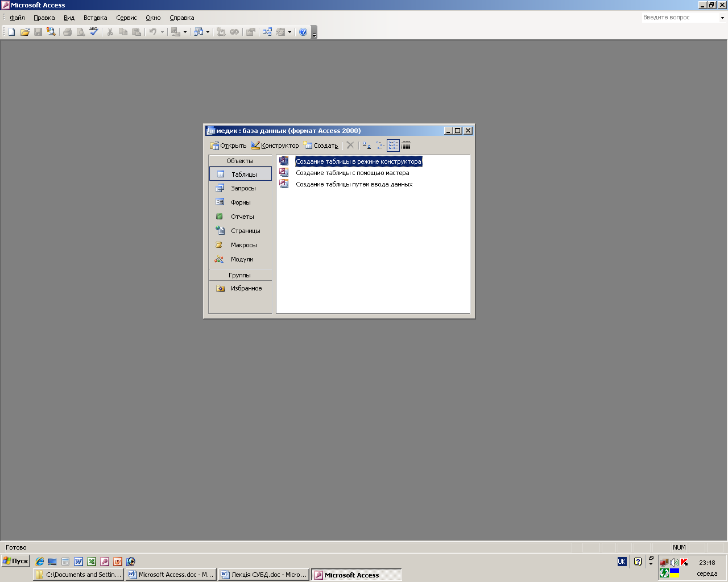The height and width of the screenshot is (582, 728).
Task: Open the Правка menu
Action: tap(44, 18)
